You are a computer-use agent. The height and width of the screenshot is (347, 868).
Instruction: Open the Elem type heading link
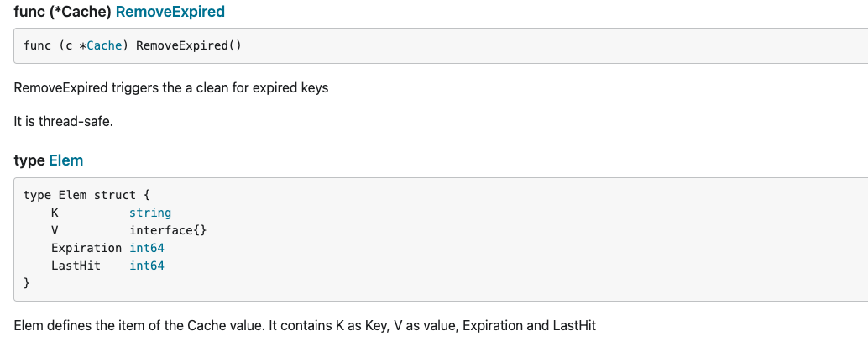coord(65,160)
